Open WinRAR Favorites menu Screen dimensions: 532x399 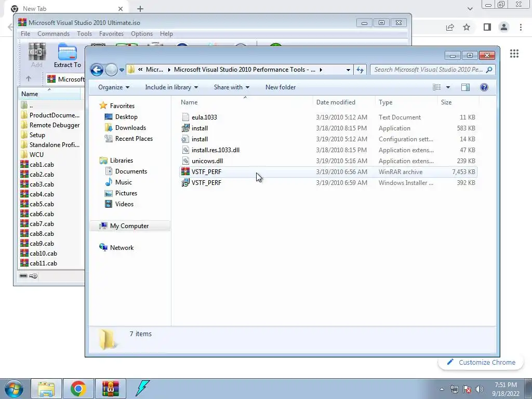pos(111,34)
